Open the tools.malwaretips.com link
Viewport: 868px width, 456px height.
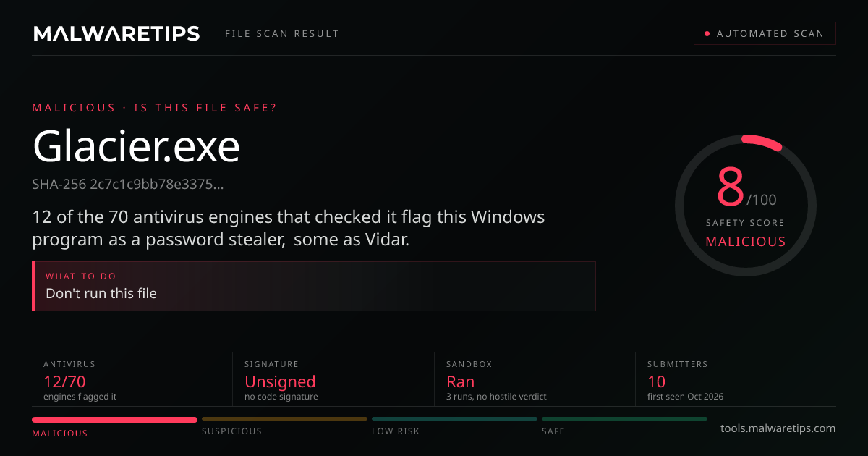[x=778, y=428]
